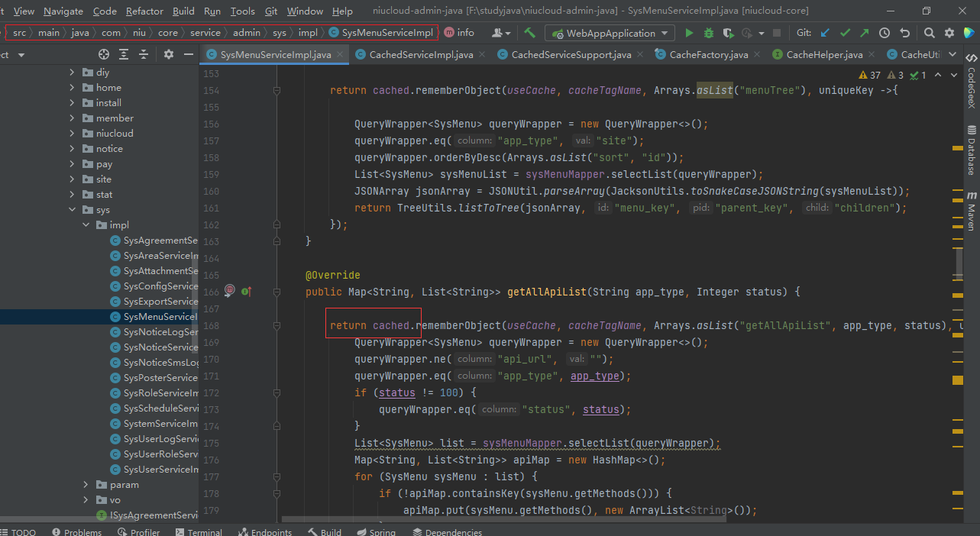
Task: Expand the param folder in tree
Action: point(86,485)
